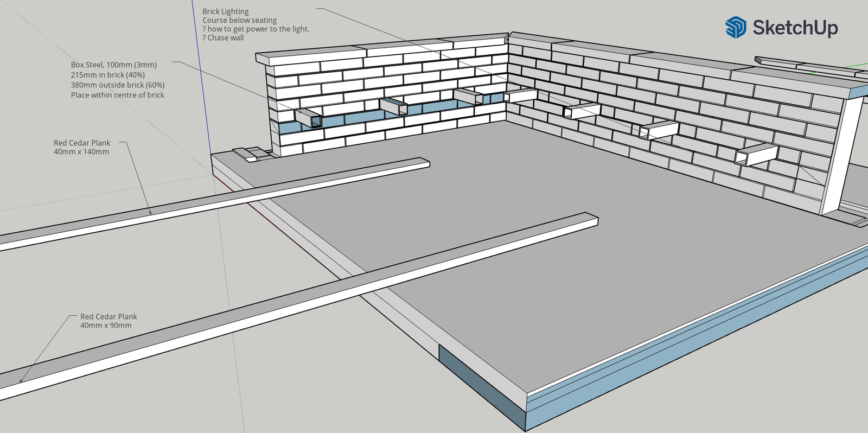
Task: Click the SketchUp logo icon
Action: tap(736, 27)
